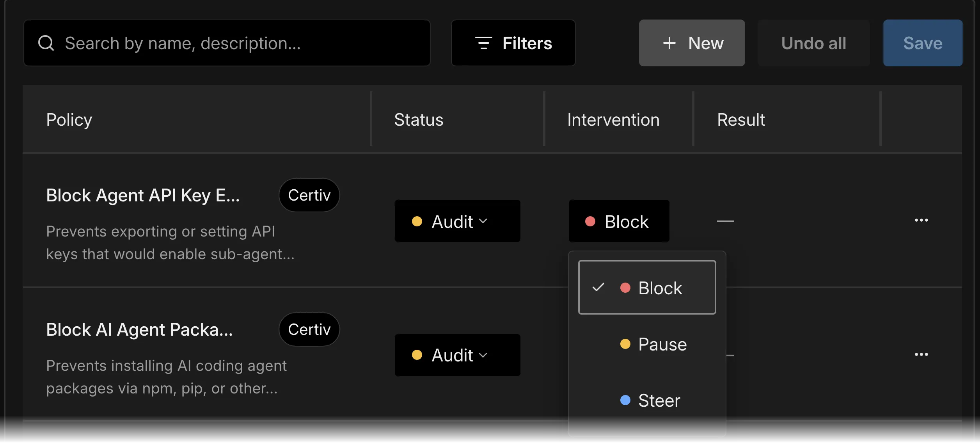The height and width of the screenshot is (443, 980).
Task: Click Certiv badge on Block AI Agent Packa row
Action: (x=309, y=329)
